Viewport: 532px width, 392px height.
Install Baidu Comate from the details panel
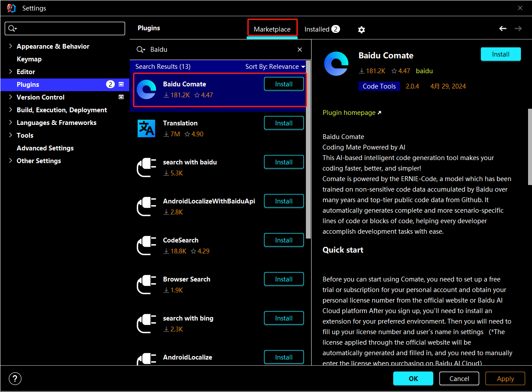tap(500, 54)
